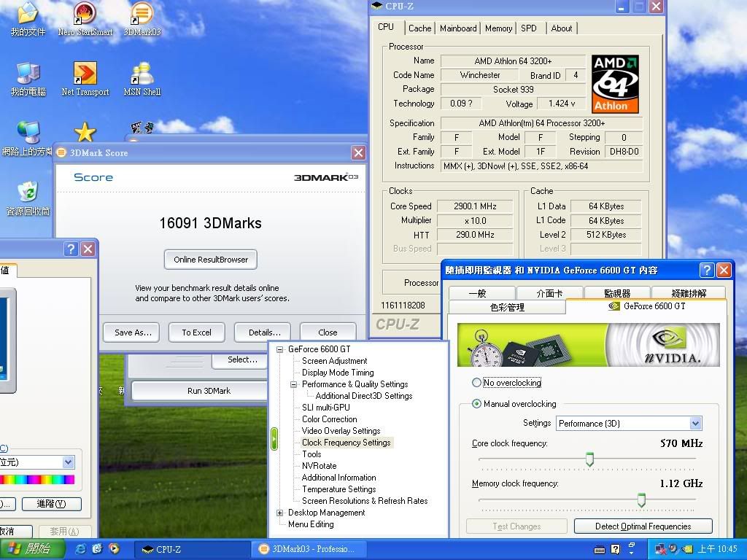Click the Windows Media Player quick launch icon
The width and height of the screenshot is (747, 560).
114,548
